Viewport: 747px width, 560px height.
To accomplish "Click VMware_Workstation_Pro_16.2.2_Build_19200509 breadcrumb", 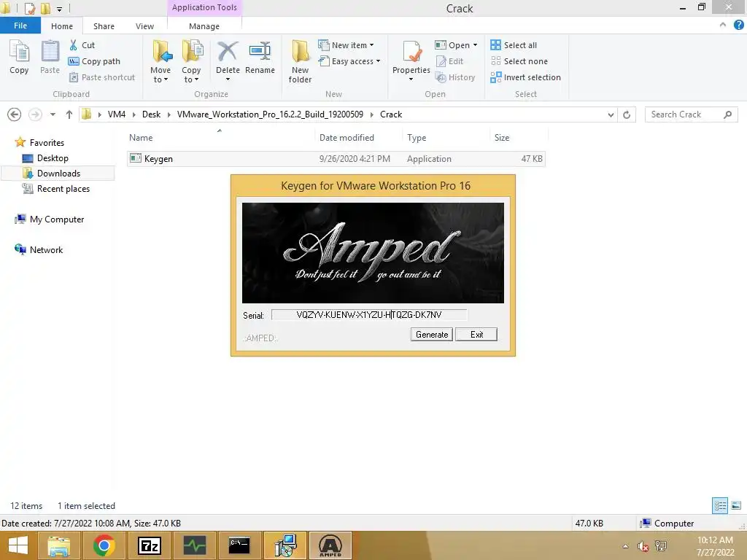I will [x=270, y=114].
